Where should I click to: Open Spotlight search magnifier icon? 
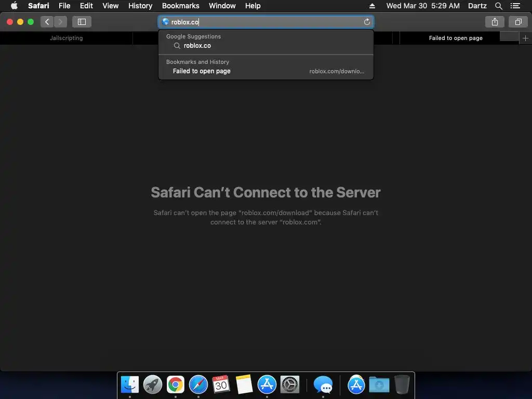(498, 6)
